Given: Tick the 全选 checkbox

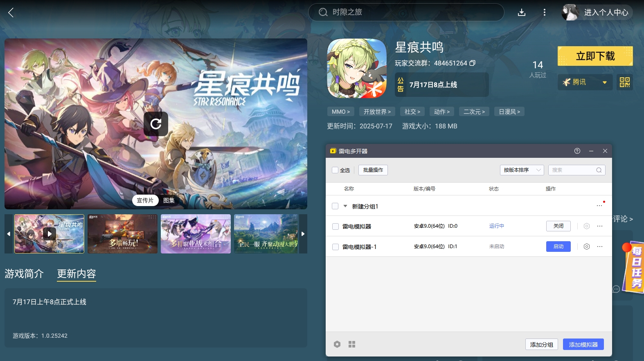Looking at the screenshot, I should coord(335,170).
